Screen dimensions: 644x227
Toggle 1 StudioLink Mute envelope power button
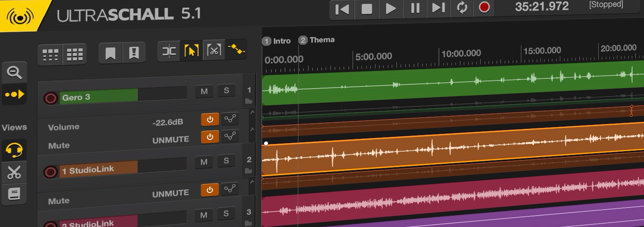210,190
